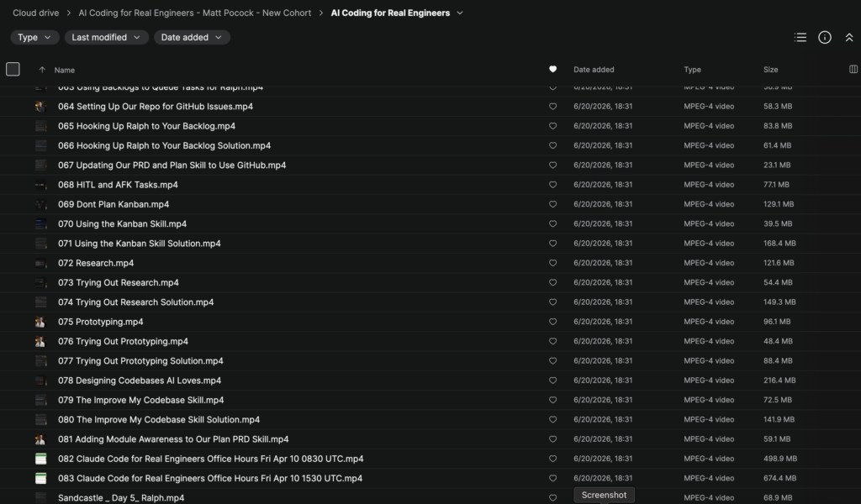Toggle name sort direction arrow
Screen dimensions: 861x504
click(42, 70)
